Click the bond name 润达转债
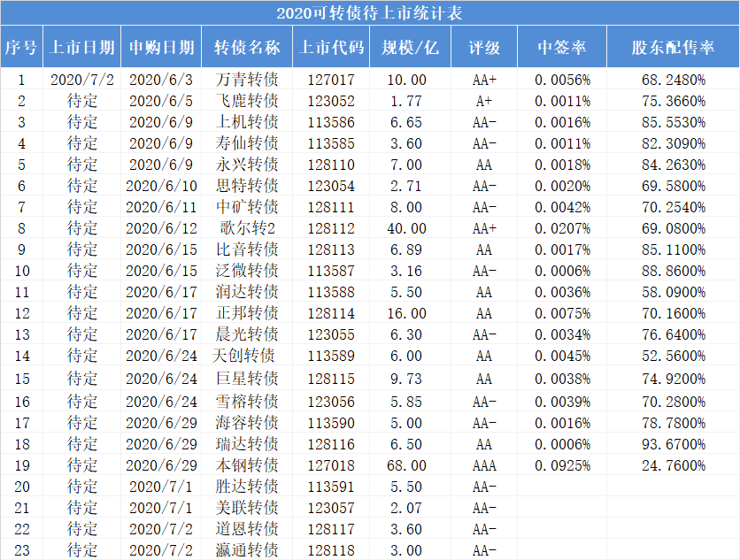 click(x=247, y=292)
